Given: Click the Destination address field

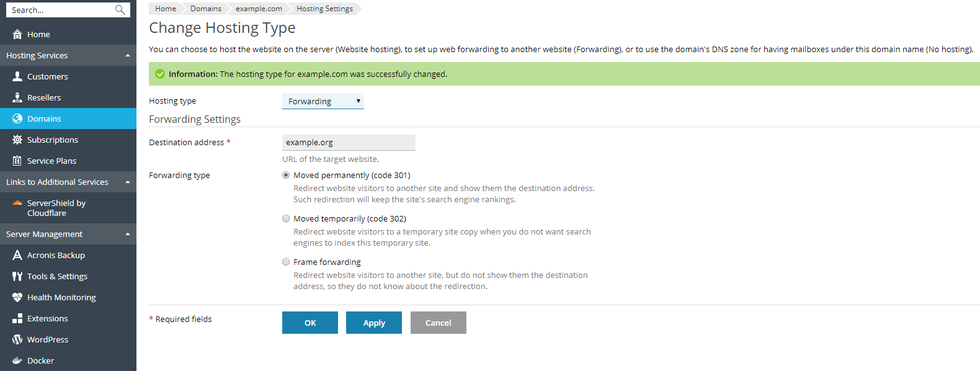Looking at the screenshot, I should (x=349, y=142).
